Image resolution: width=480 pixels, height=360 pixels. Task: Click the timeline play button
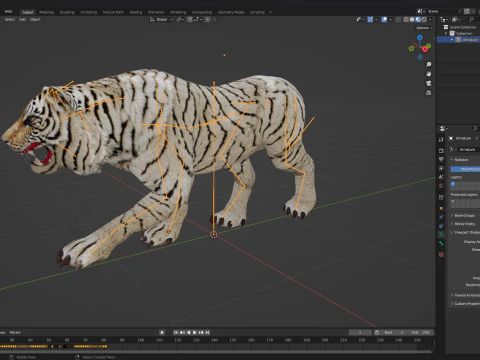195,332
